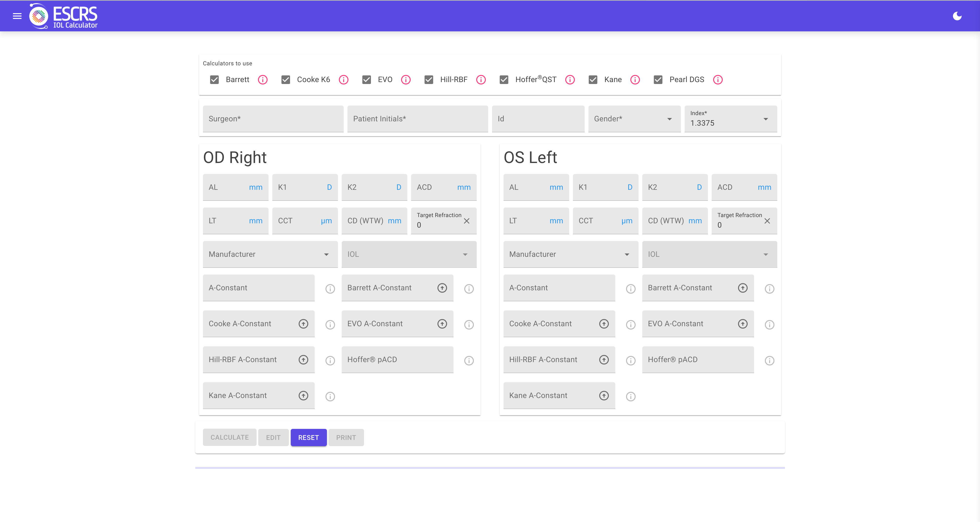The image size is (980, 522).
Task: Open the Gender dropdown
Action: click(x=634, y=119)
